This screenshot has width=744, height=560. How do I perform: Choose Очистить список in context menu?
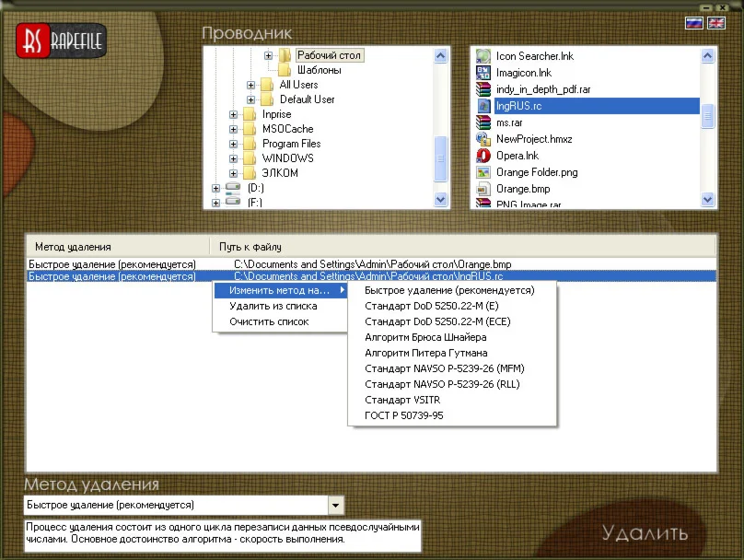point(281,321)
